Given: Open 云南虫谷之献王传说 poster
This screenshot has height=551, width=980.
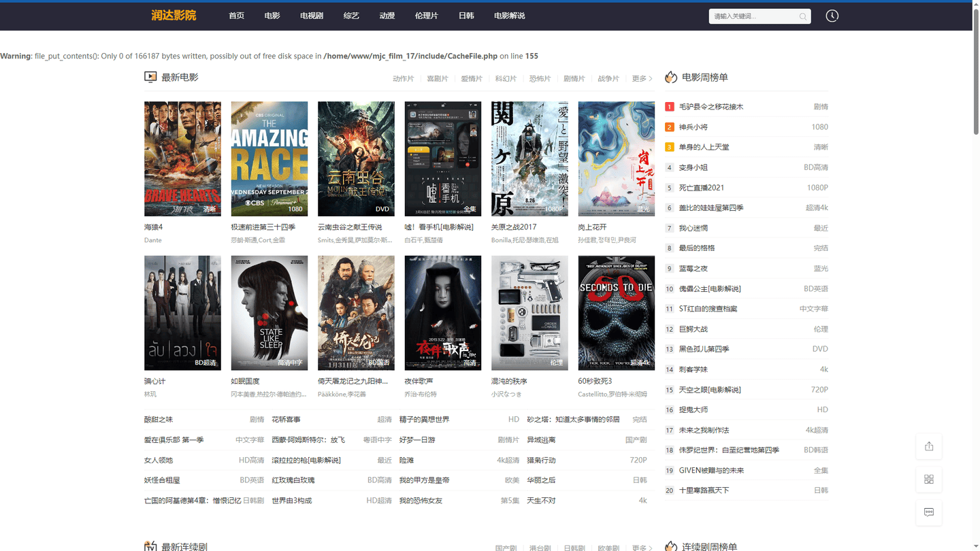Looking at the screenshot, I should pos(356,158).
